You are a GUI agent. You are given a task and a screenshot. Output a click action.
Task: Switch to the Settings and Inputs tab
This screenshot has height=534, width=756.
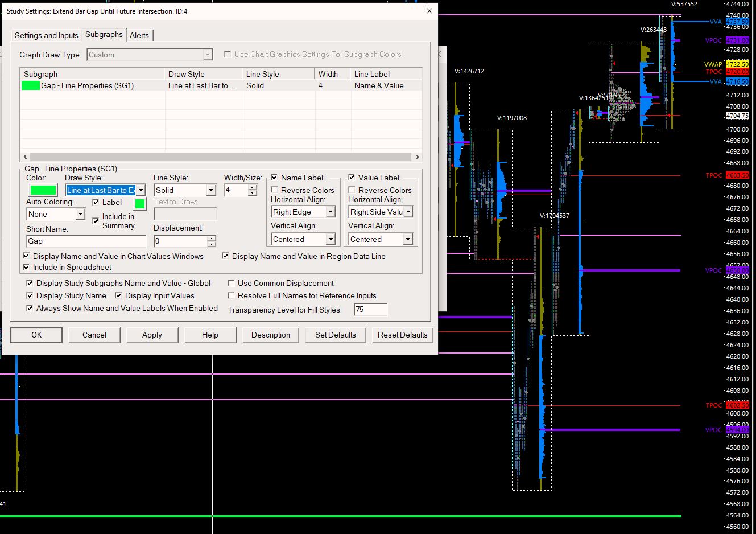click(46, 35)
